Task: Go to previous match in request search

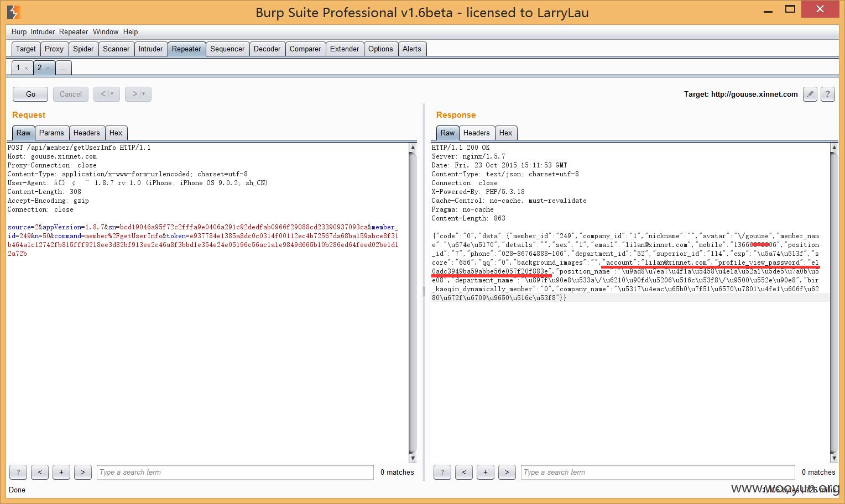Action: click(x=40, y=472)
